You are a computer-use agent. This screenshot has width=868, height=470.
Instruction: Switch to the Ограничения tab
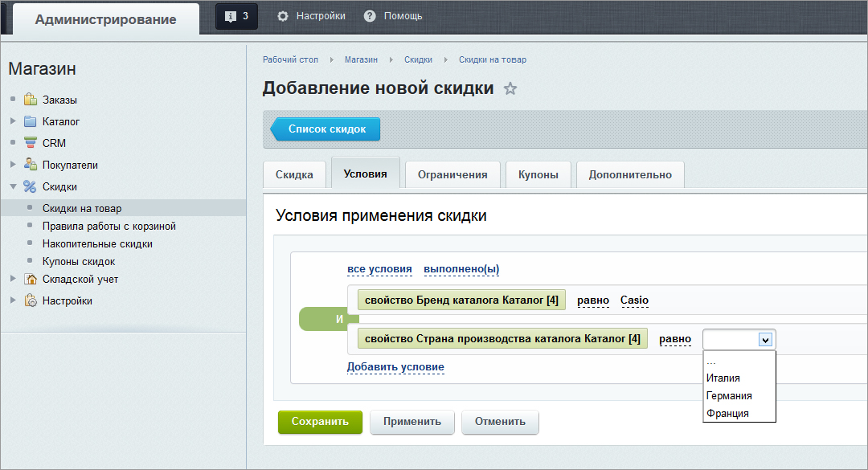[452, 175]
